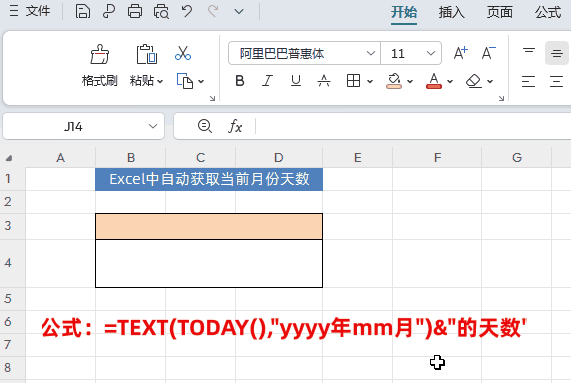
Task: Click the fx insert function icon
Action: tap(235, 126)
